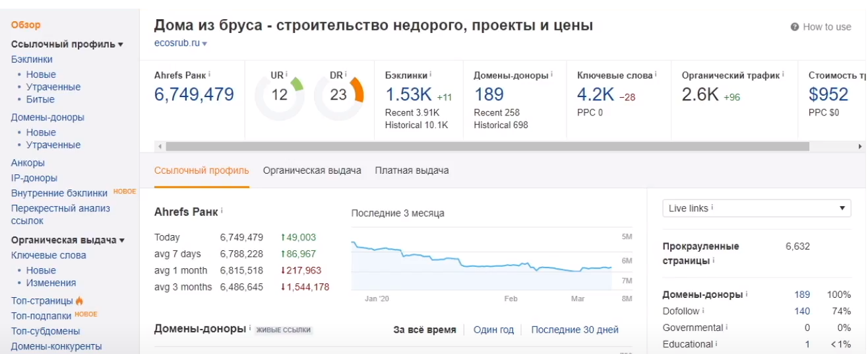Click the horizontal scrollbar right arrow
This screenshot has height=354, width=868.
tap(860, 147)
